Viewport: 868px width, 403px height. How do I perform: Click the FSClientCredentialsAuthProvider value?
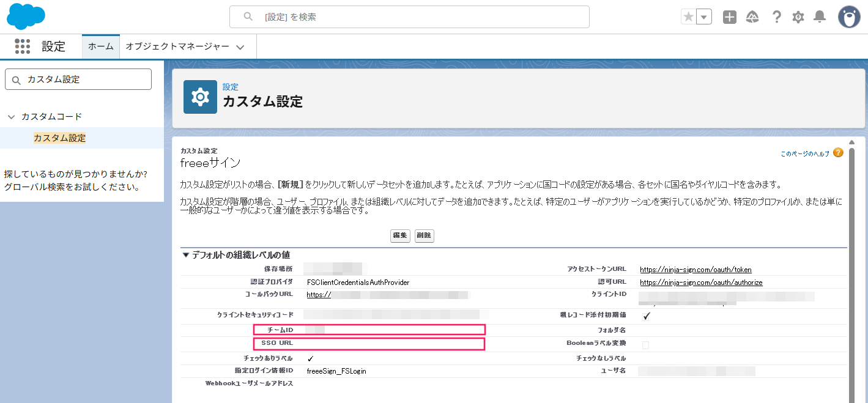[358, 283]
